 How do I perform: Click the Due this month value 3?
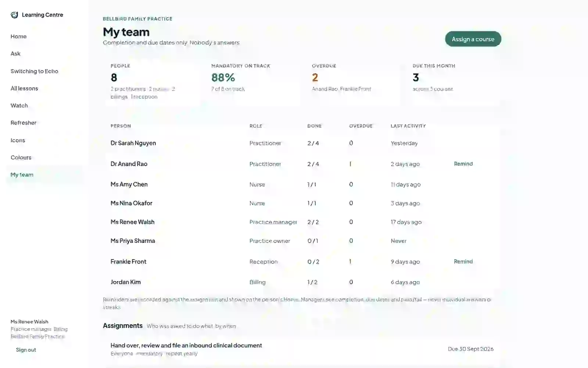pyautogui.click(x=416, y=78)
